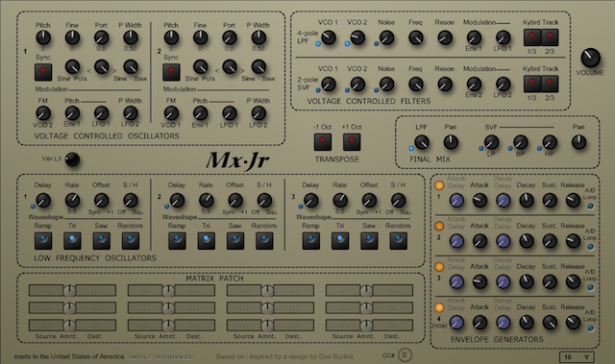Click the 2-pole SVF Reson knob
The height and width of the screenshot is (364, 615).
[x=444, y=84]
